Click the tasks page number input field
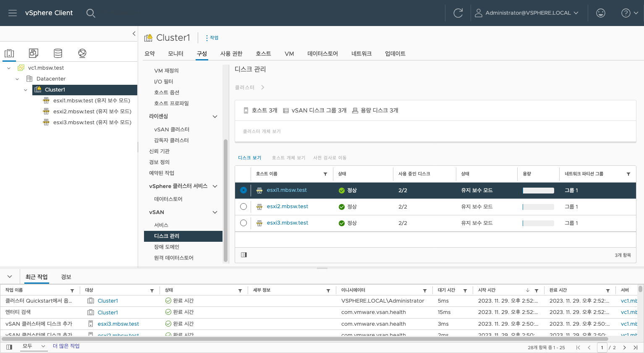Screen dimensions: 644x353 click(x=602, y=348)
